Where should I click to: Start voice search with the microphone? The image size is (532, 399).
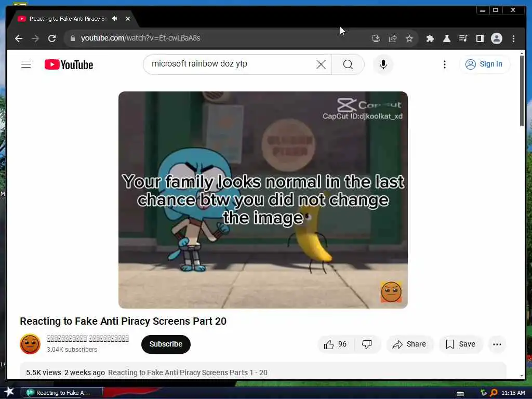(383, 64)
